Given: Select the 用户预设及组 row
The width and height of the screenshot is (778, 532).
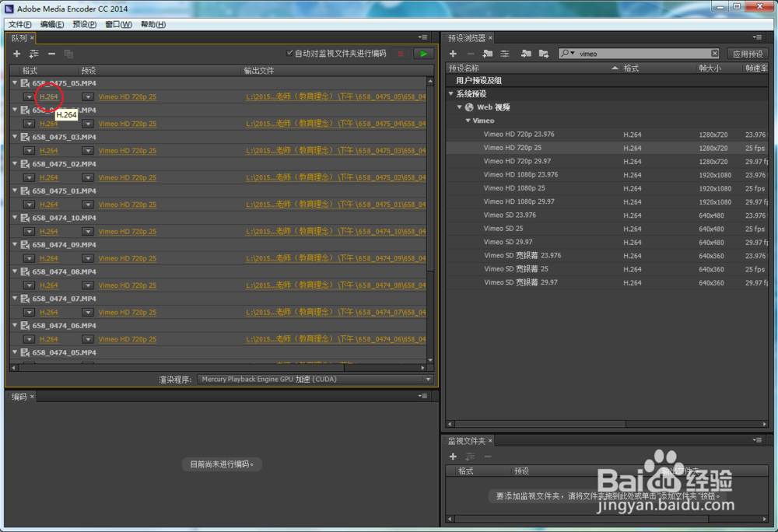Looking at the screenshot, I should pyautogui.click(x=607, y=80).
